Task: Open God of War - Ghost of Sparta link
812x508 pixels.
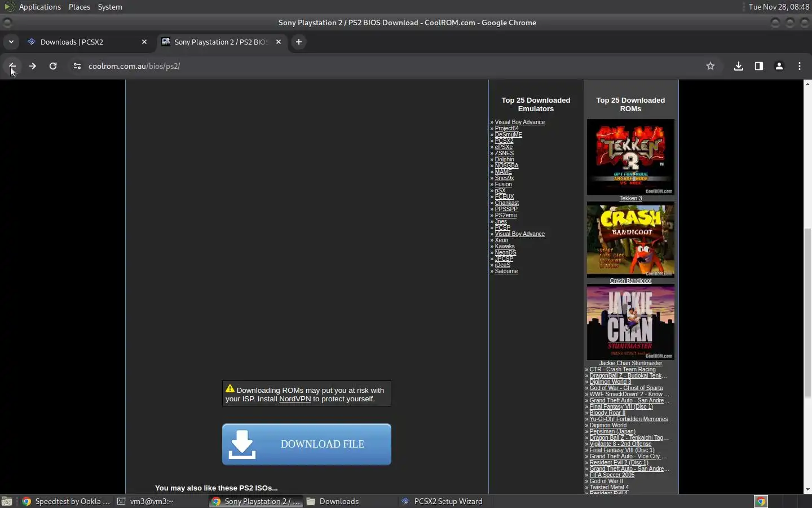Action: [x=626, y=388]
